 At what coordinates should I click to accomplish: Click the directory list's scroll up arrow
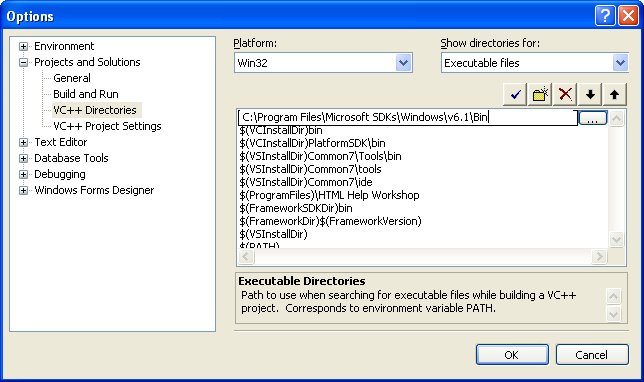tap(616, 118)
